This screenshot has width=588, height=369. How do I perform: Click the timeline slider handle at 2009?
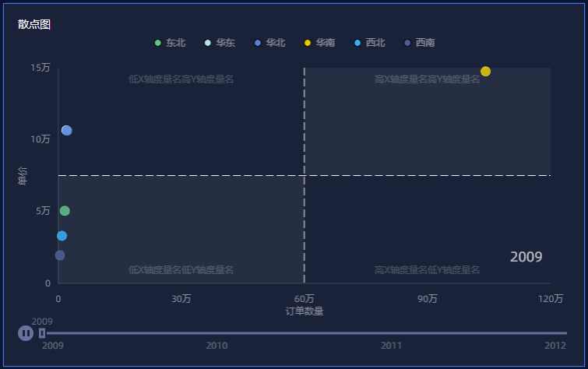pyautogui.click(x=42, y=333)
